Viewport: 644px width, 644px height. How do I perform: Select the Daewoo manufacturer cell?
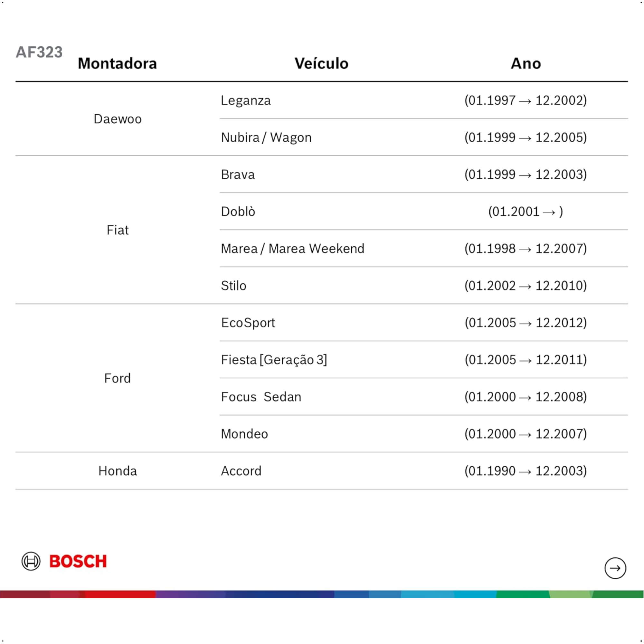coord(118,119)
